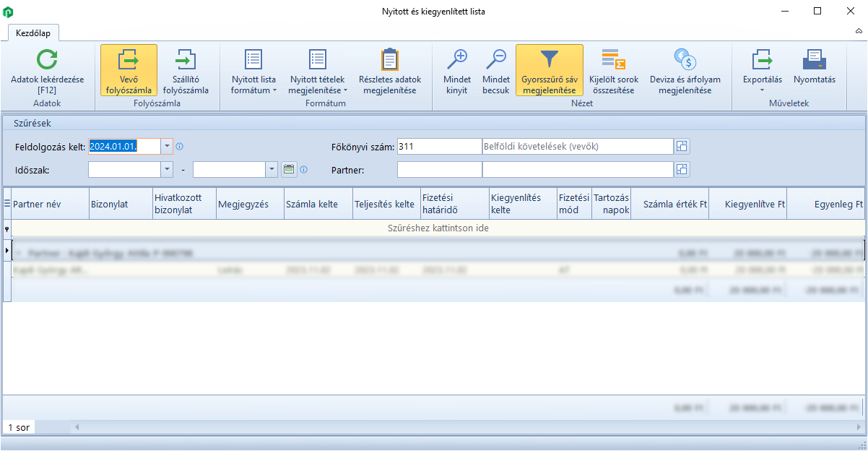The height and width of the screenshot is (451, 868).
Task: Open Feldolgozás kelt date dropdown
Action: click(168, 147)
